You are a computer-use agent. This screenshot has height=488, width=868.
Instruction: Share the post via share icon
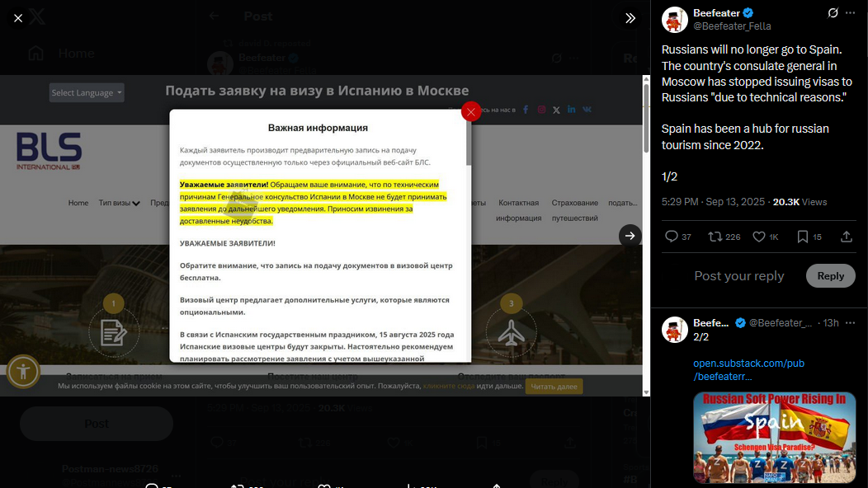click(x=847, y=237)
